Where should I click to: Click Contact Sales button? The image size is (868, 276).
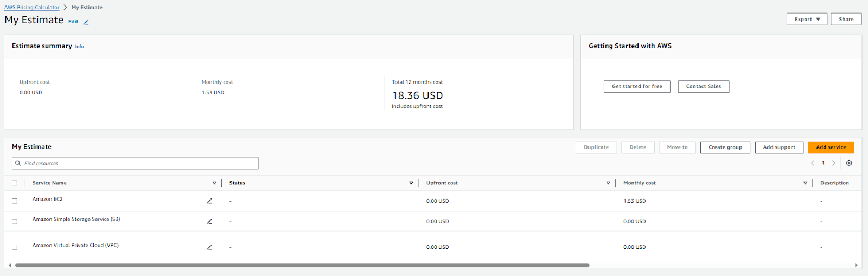tap(704, 86)
